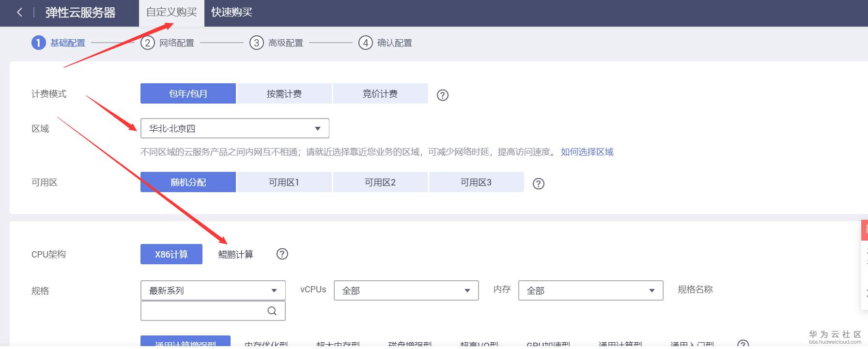The image size is (868, 349).
Task: Click the 计费模式 label
Action: pyautogui.click(x=49, y=94)
